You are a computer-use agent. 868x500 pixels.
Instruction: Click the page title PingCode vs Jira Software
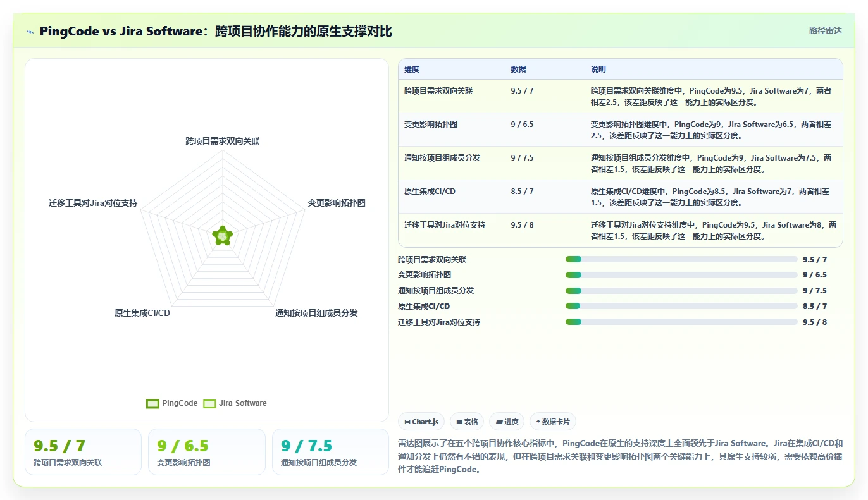click(x=216, y=31)
